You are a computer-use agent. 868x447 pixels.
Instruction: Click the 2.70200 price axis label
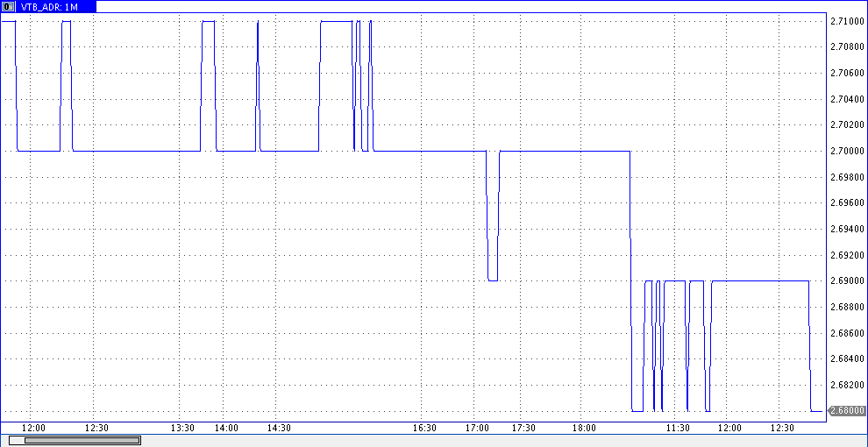847,125
